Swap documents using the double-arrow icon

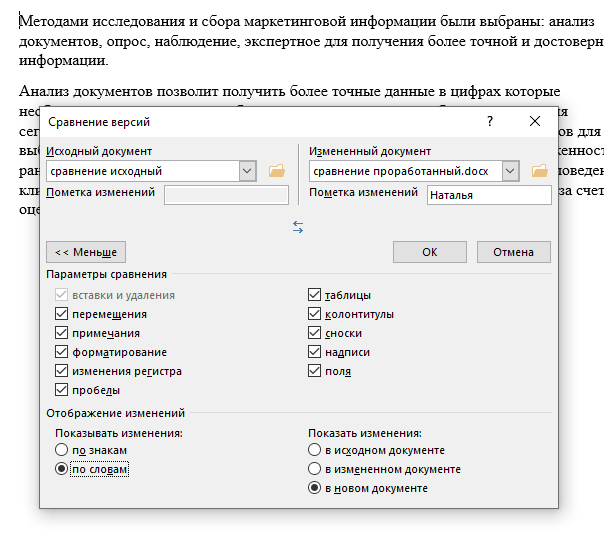pos(298,227)
